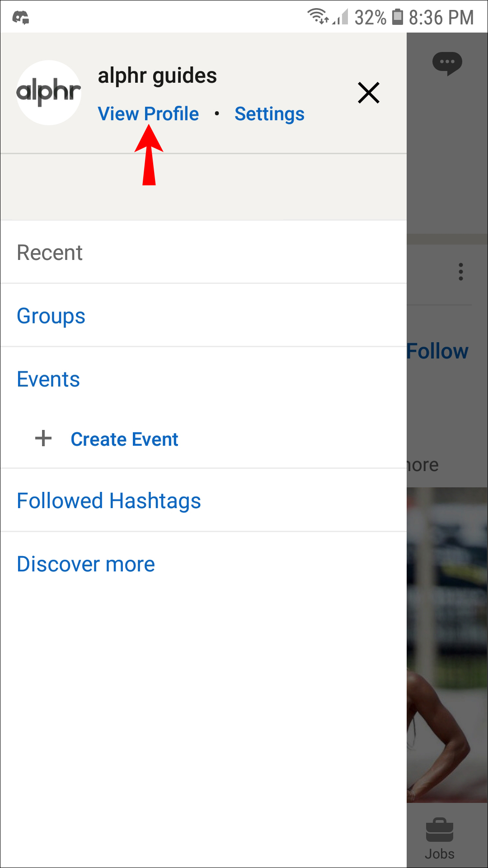This screenshot has width=488, height=868.
Task: Open the messaging chat bubble icon
Action: 447,63
